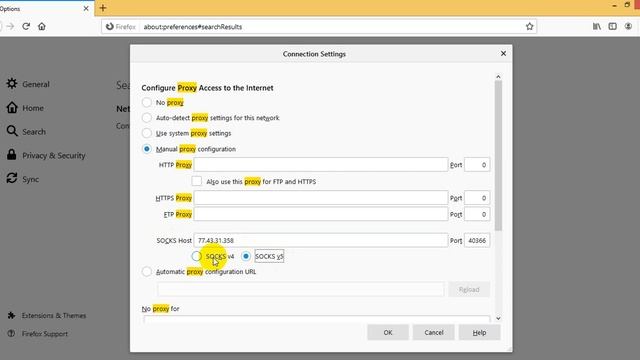Open Home preferences house icon

tap(12, 107)
